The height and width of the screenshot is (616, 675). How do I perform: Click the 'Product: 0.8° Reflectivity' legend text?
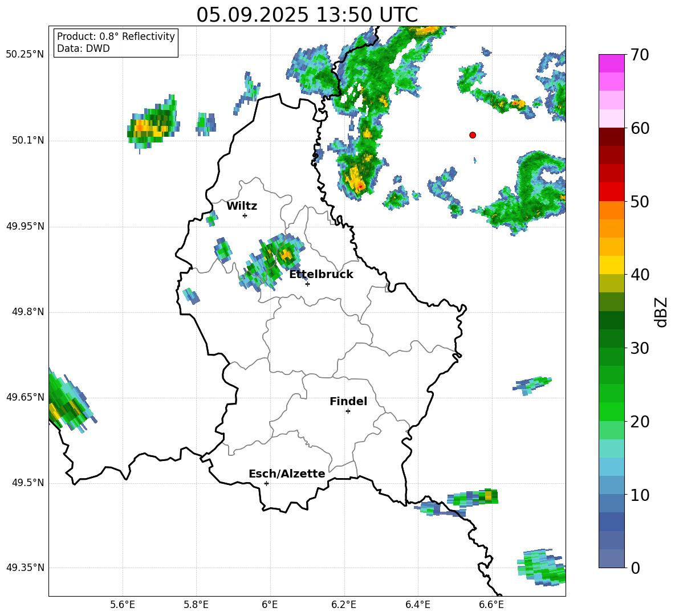coord(116,36)
